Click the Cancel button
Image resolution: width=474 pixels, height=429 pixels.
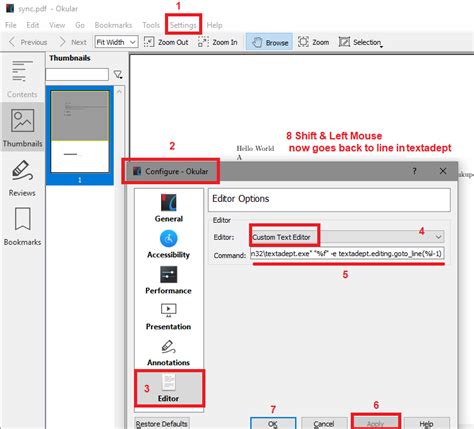[323, 423]
